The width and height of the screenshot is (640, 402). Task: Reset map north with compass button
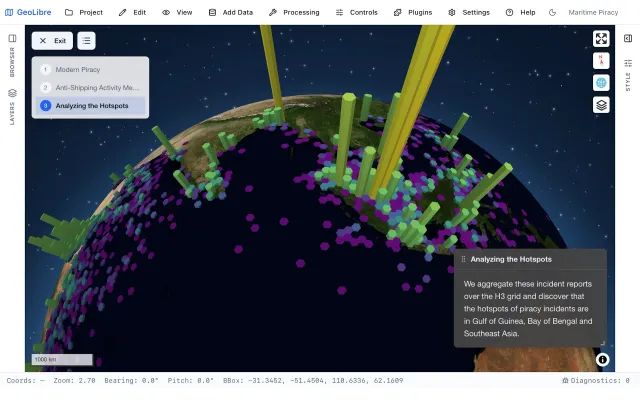pos(601,61)
